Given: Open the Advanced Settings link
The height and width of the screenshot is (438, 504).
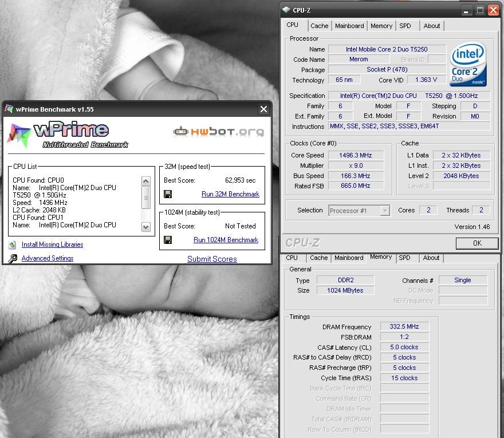Looking at the screenshot, I should (47, 258).
